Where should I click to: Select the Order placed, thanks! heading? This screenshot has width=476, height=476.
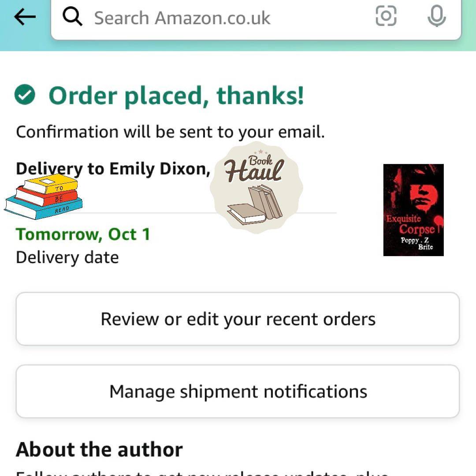click(x=176, y=95)
